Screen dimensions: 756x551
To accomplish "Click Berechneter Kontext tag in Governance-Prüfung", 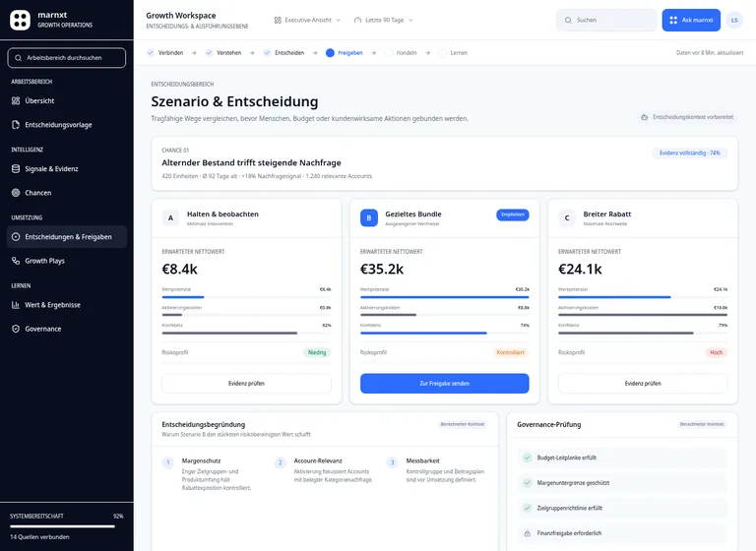I will point(702,424).
